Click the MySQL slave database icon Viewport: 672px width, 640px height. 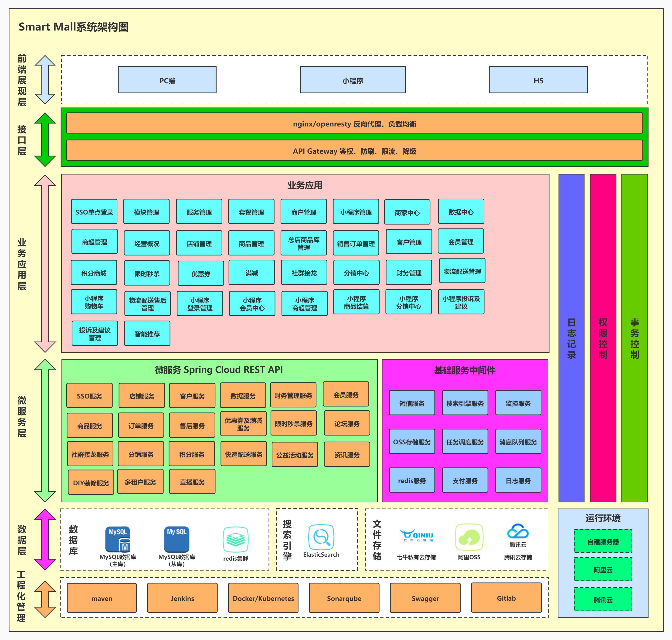(x=176, y=539)
